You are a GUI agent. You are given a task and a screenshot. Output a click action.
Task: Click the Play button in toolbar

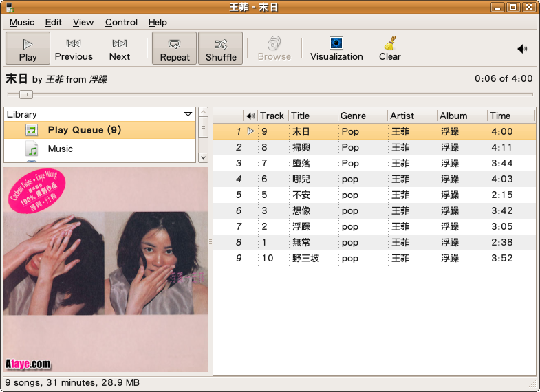[x=28, y=48]
